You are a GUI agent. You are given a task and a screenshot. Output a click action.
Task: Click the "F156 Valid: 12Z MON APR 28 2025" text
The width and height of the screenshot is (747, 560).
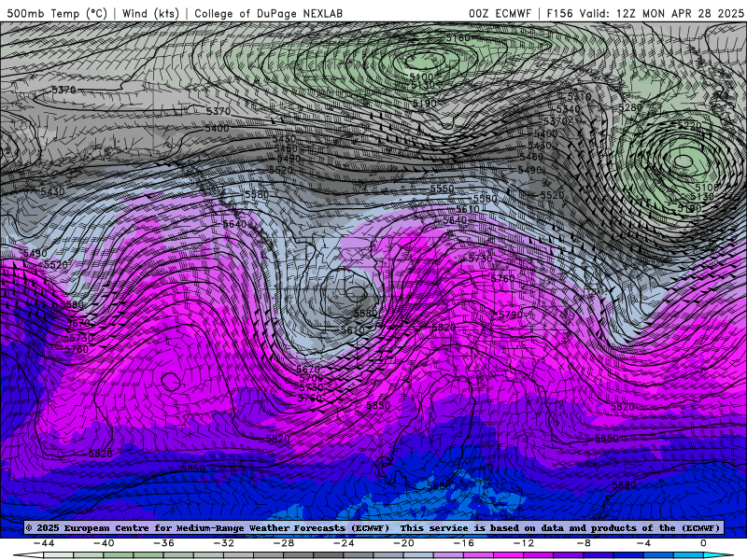coord(645,13)
